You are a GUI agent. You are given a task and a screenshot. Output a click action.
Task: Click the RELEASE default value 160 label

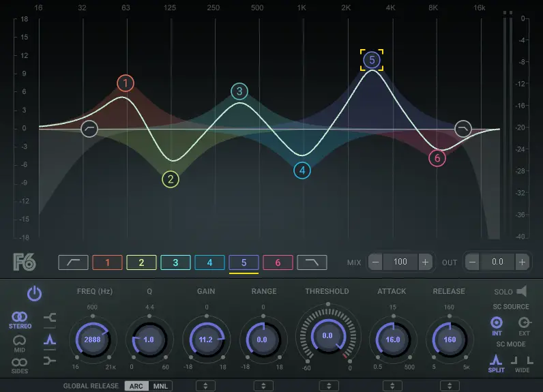(x=449, y=307)
